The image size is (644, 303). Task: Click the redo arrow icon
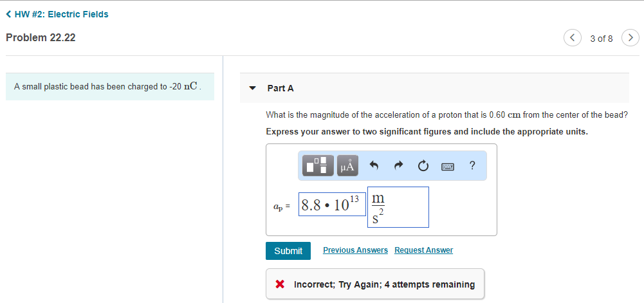tap(399, 165)
